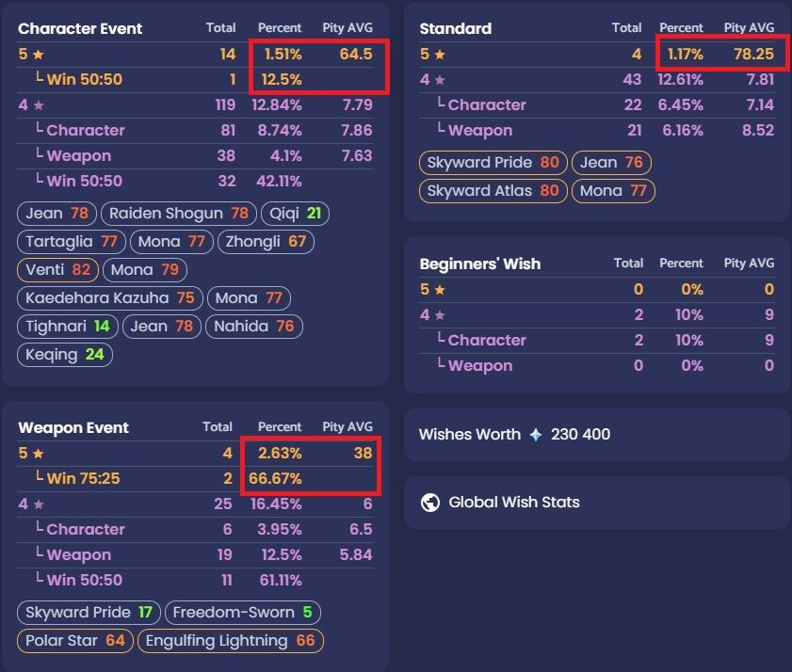Viewport: 792px width, 672px height.
Task: Click the 4-star icon in Standard section
Action: (x=439, y=80)
